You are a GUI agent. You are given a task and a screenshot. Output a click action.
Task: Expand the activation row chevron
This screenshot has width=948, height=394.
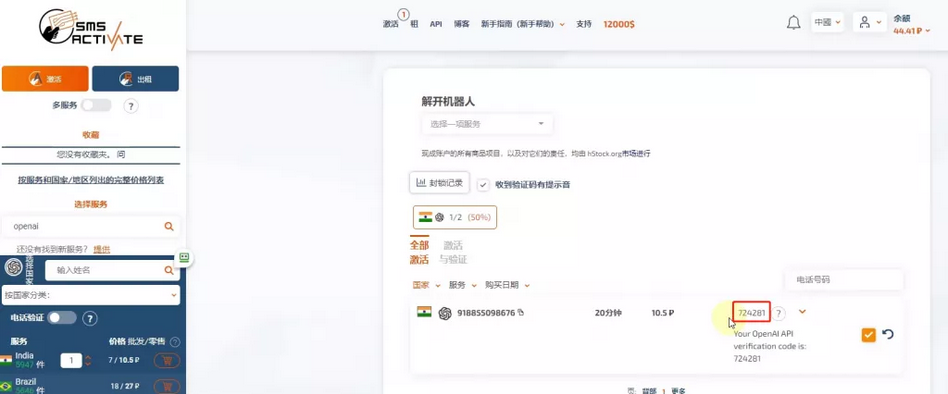[802, 312]
